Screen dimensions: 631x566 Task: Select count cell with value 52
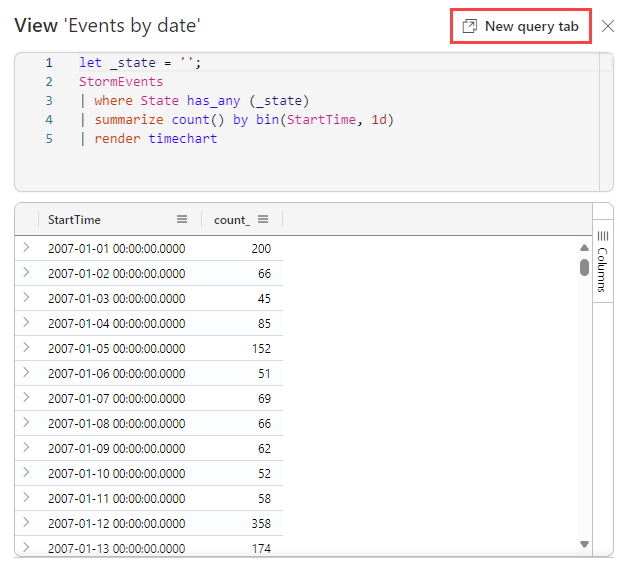pos(264,474)
